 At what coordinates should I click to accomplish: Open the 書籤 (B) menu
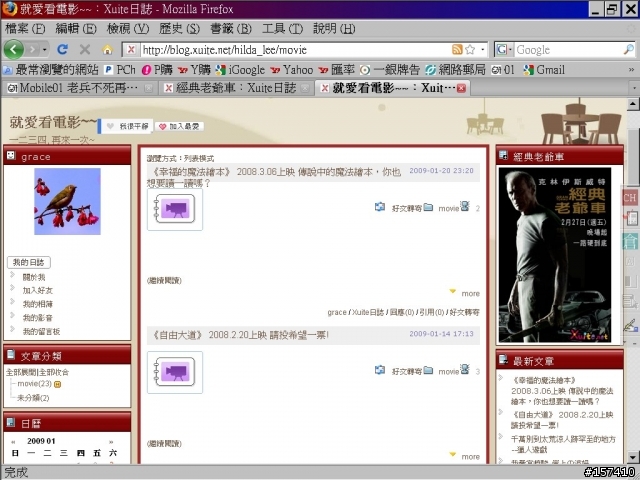point(231,29)
